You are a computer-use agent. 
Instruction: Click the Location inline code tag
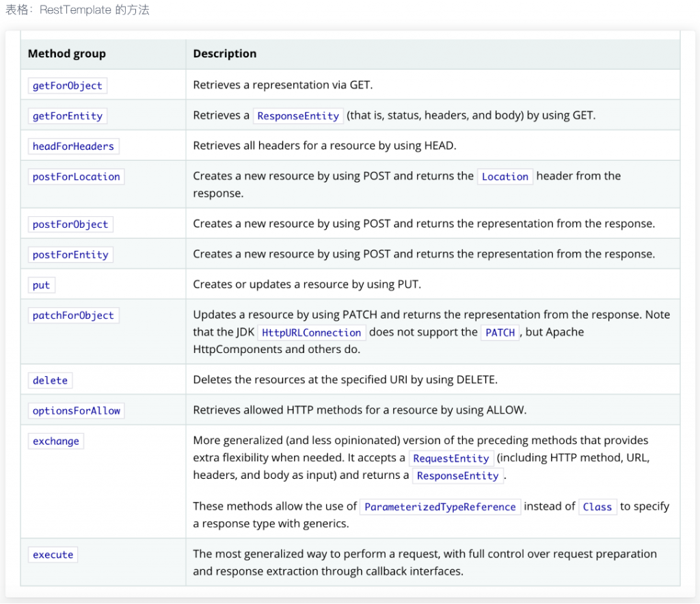[x=504, y=176]
